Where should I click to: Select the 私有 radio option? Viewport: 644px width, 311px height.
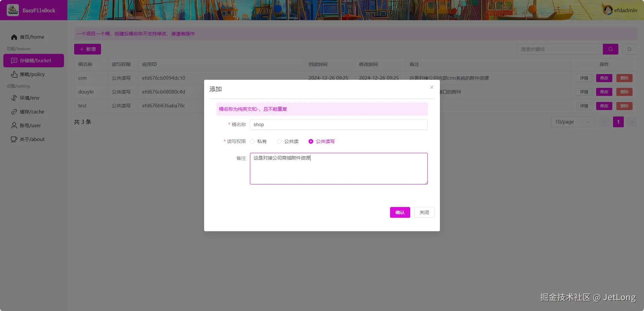[258, 141]
